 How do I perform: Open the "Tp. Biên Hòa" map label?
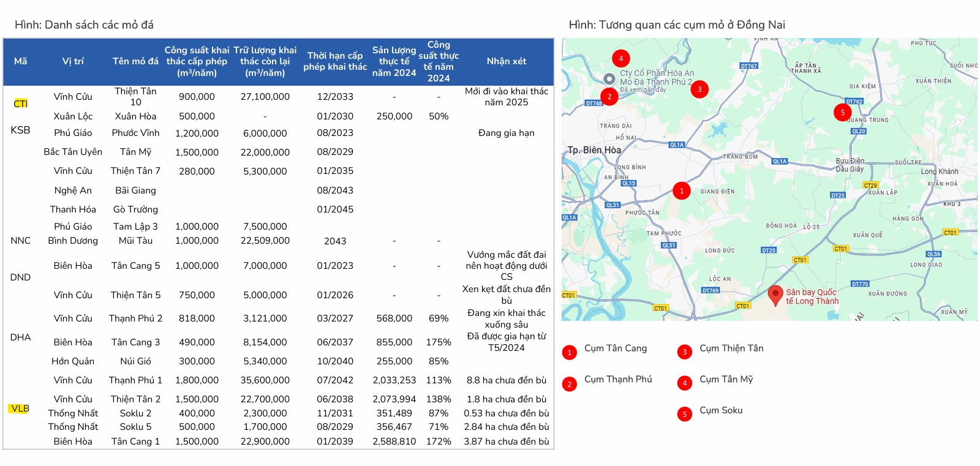[594, 150]
